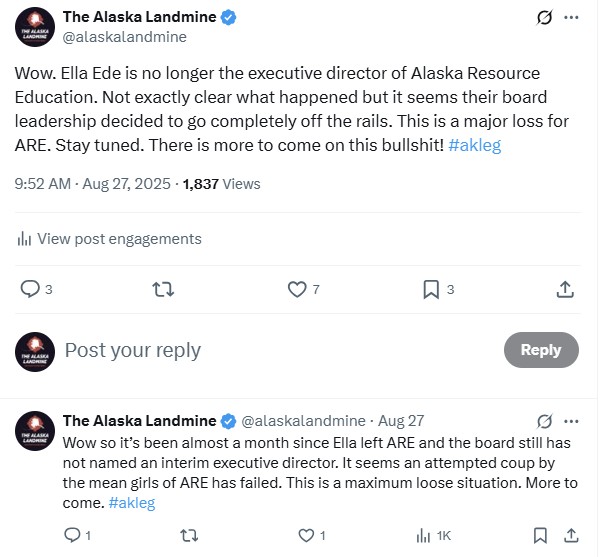Open the more options menu on main post
Image resolution: width=609 pixels, height=557 pixels.
tap(571, 17)
